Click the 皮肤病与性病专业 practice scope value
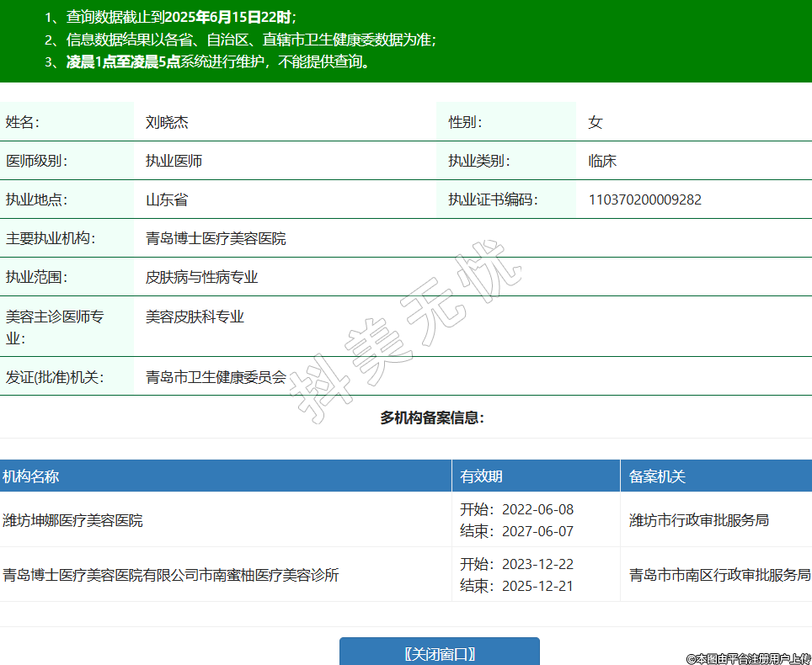Viewport: 812px width, 665px height. tap(201, 277)
